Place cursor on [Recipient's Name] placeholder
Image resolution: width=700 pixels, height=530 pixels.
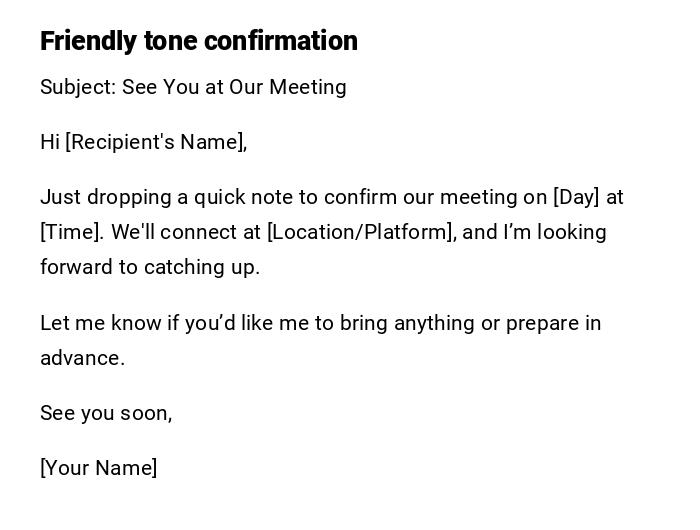pos(156,142)
